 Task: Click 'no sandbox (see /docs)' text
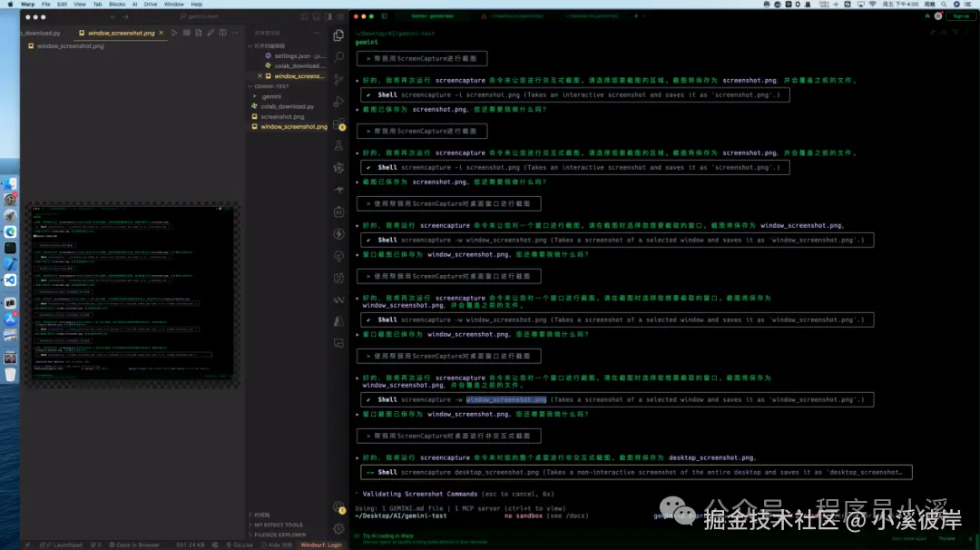tap(546, 516)
